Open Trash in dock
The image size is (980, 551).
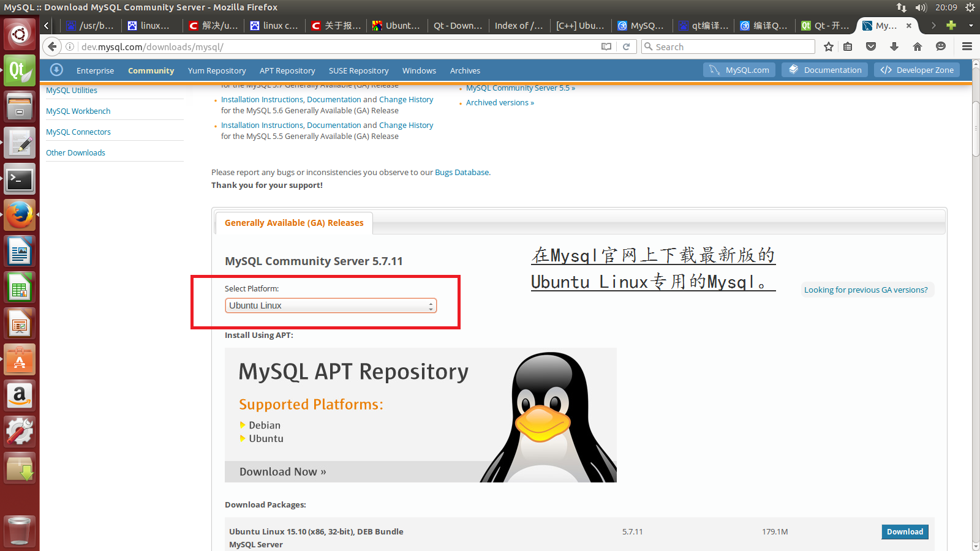click(20, 531)
